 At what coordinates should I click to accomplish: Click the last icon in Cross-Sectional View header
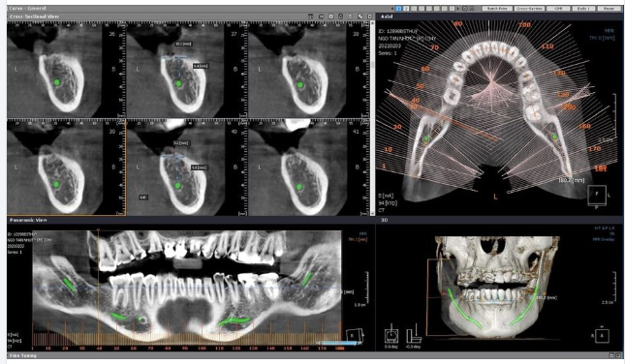369,16
